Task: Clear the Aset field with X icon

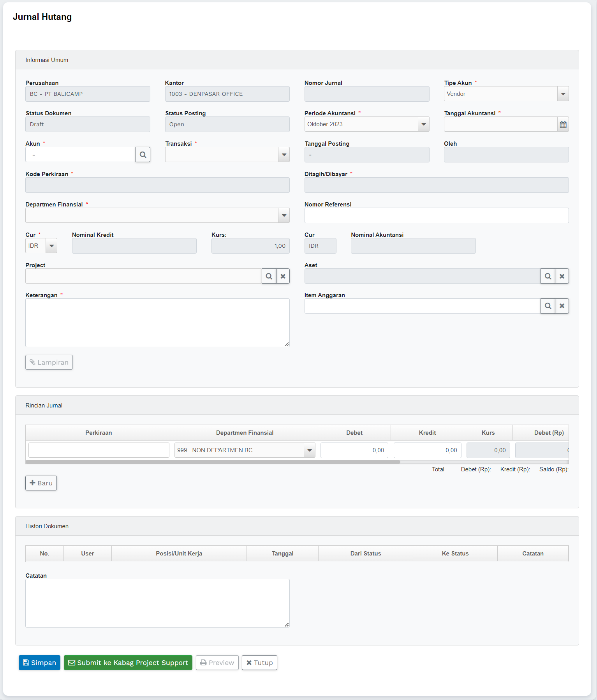Action: (x=562, y=276)
